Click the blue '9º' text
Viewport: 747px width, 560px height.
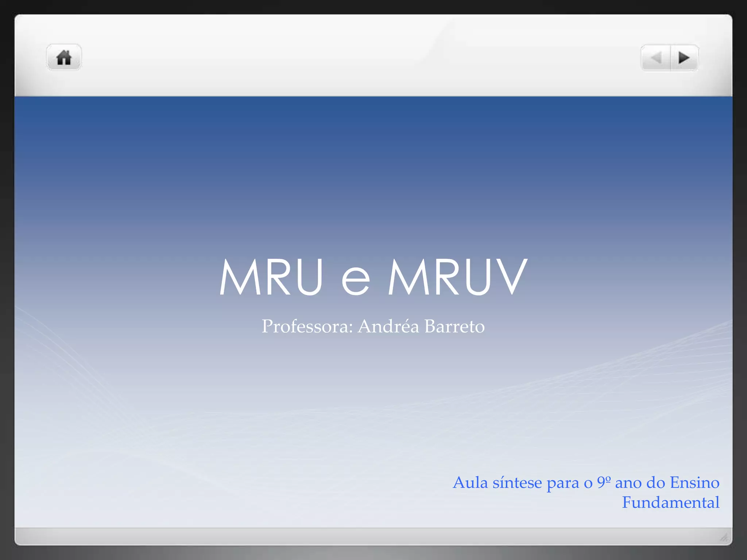pos(604,483)
